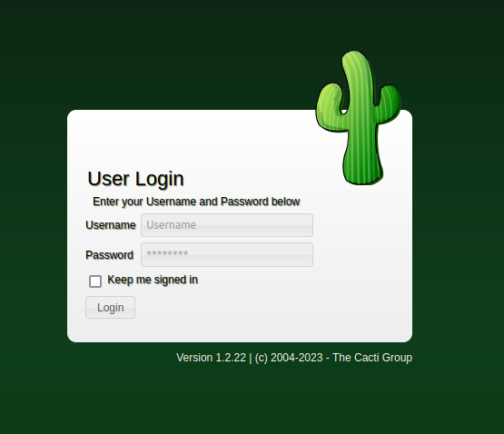Click the base of the cactus trunk

[362, 175]
